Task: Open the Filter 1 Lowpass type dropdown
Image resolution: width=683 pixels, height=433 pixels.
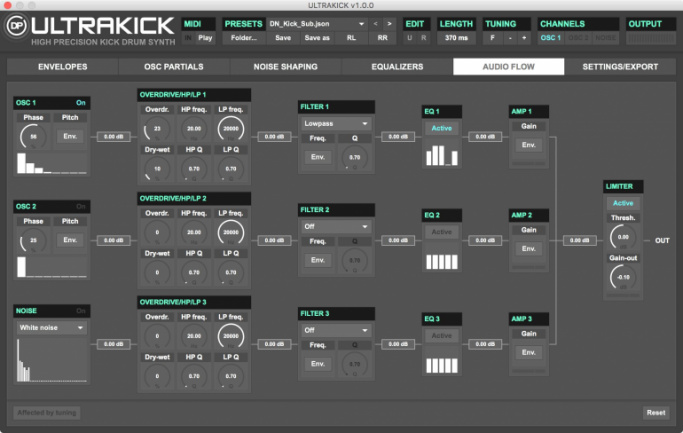Action: (x=335, y=123)
